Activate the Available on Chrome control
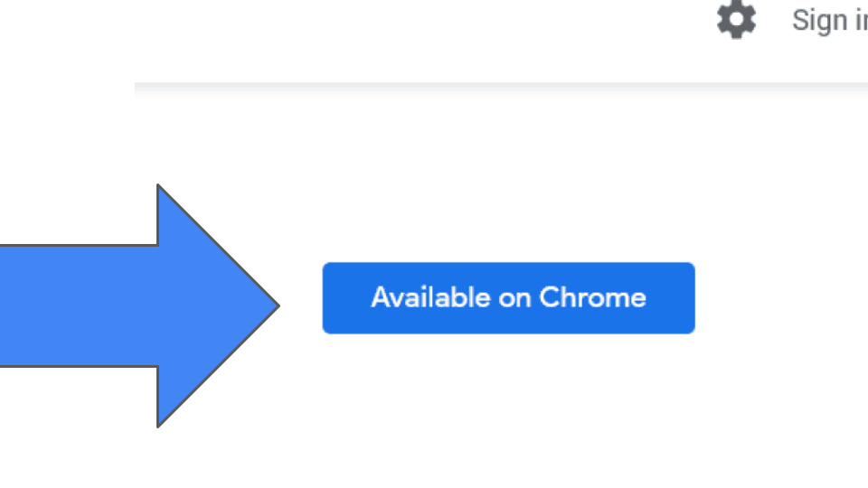 pyautogui.click(x=508, y=297)
